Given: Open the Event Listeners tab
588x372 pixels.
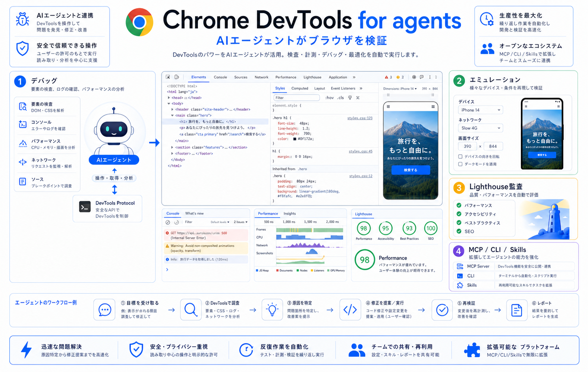Looking at the screenshot, I should point(343,88).
